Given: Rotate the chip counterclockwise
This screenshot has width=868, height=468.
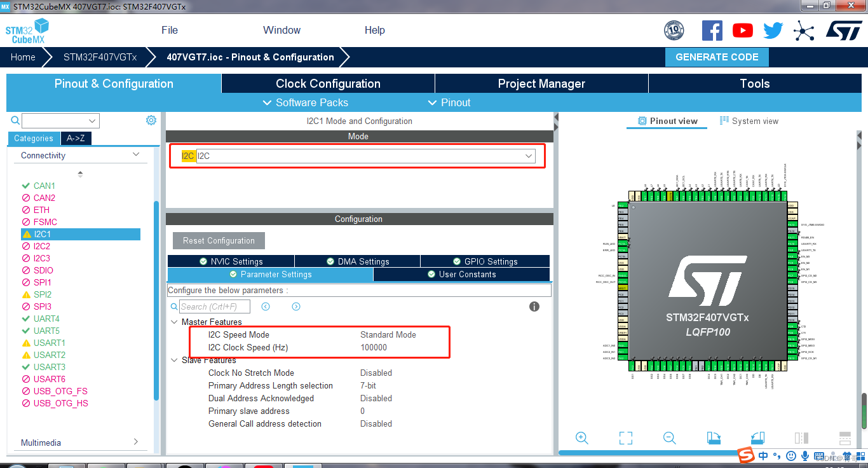Looking at the screenshot, I should pos(756,438).
